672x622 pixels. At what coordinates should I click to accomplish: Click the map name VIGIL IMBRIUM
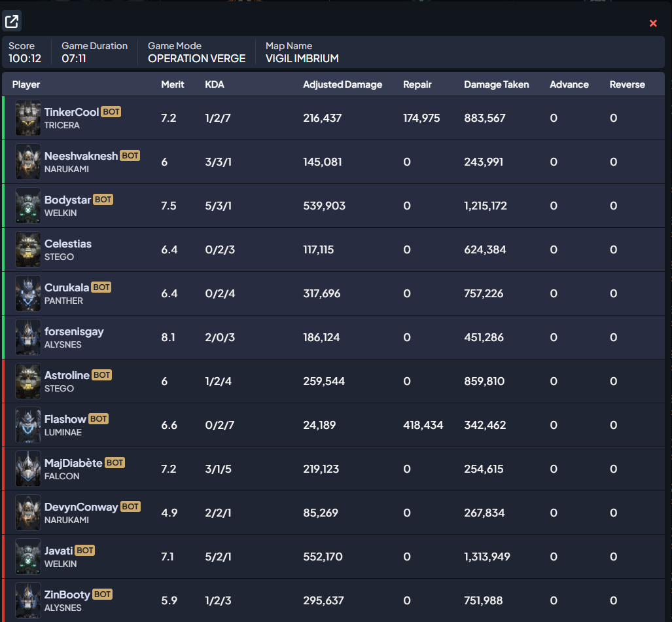pyautogui.click(x=302, y=58)
